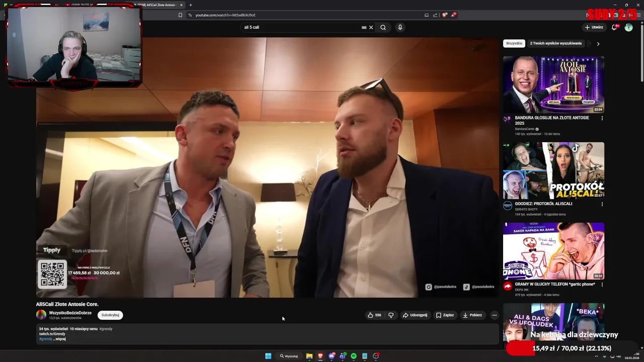Click the video title Ali5Cali Złote Antosie Core.

(x=67, y=304)
